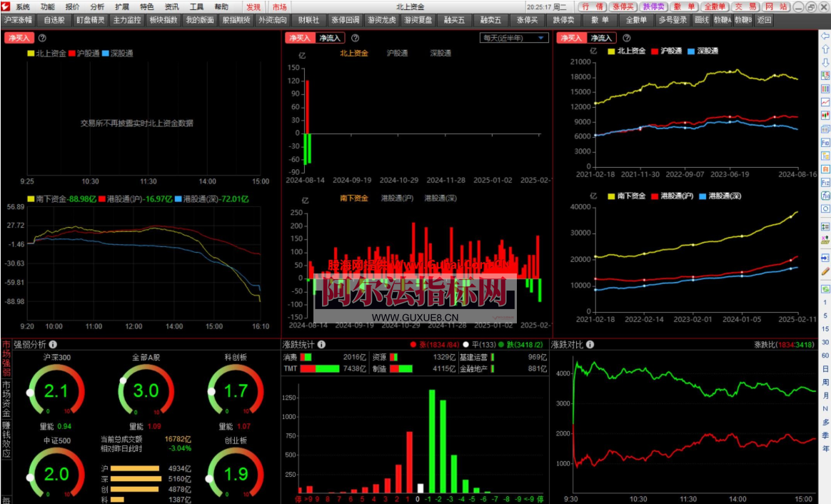Select 沪股通 series in middle chart
Screen dimensions: 831x504
[397, 53]
